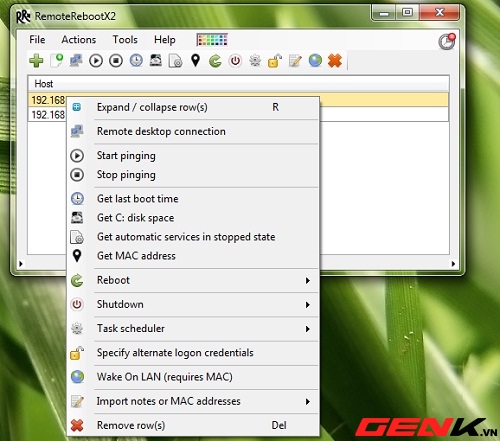Viewport: 500px width, 441px height.
Task: Open the Tools menu
Action: click(125, 40)
